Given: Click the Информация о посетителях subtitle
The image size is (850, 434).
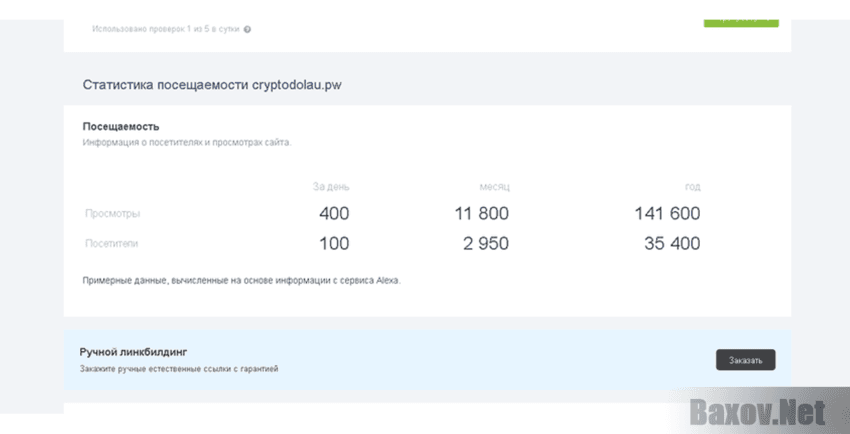Looking at the screenshot, I should tap(187, 143).
